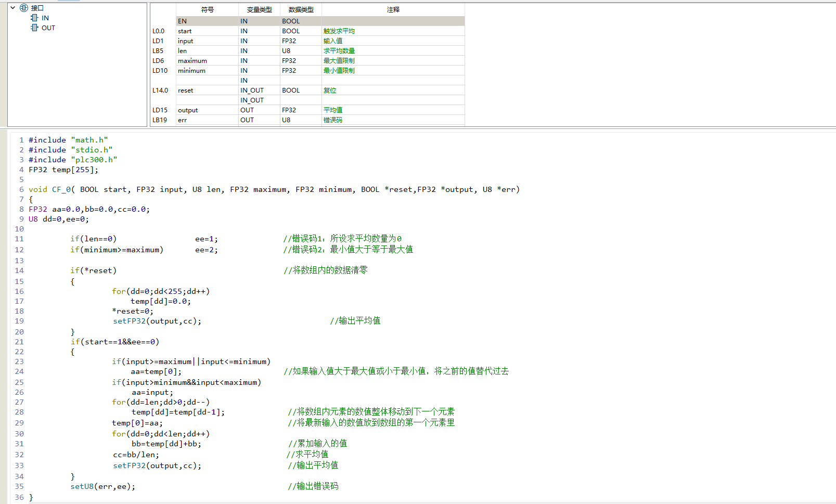Image resolution: width=836 pixels, height=504 pixels.
Task: Click line 4 FP32 temp[255] declaration
Action: [63, 170]
